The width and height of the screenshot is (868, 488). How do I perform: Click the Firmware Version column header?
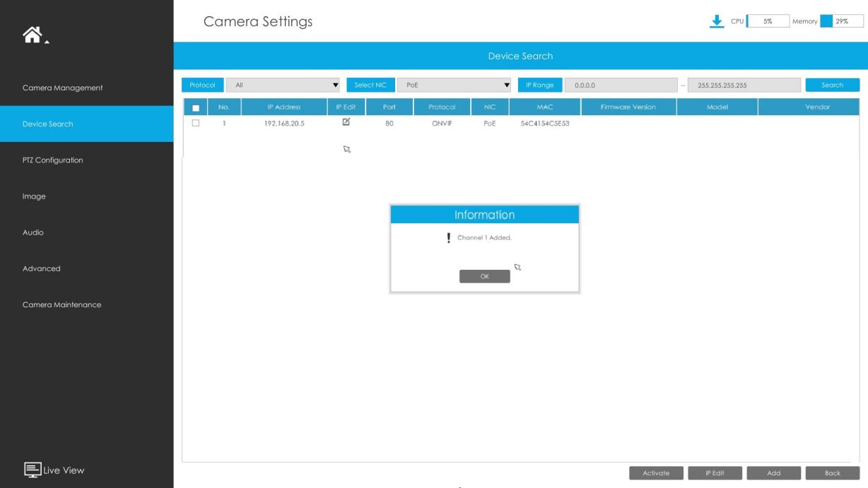[628, 107]
